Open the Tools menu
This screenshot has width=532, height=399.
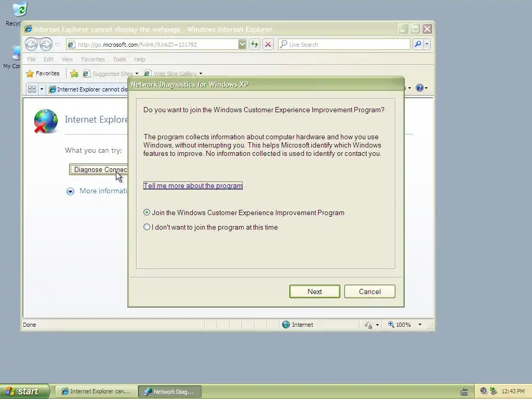click(x=119, y=59)
